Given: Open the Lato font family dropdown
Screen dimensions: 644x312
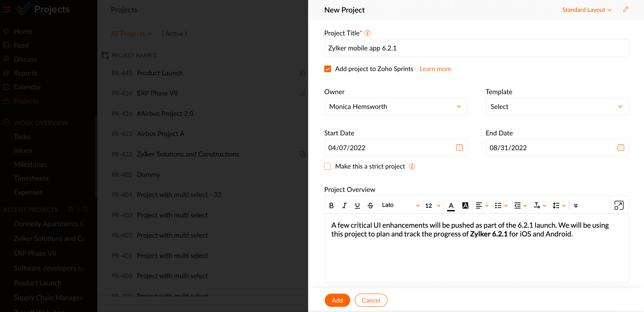Looking at the screenshot, I should (400, 205).
